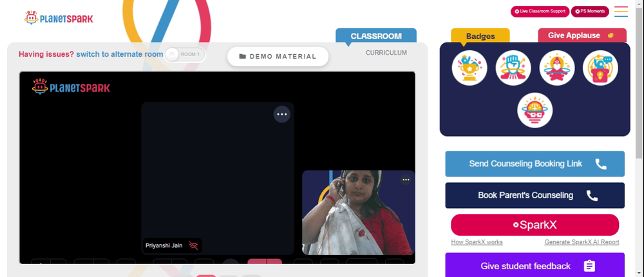Click the crossed-out network icon beside Priyanshi Jain
This screenshot has height=277, width=644.
point(193,246)
